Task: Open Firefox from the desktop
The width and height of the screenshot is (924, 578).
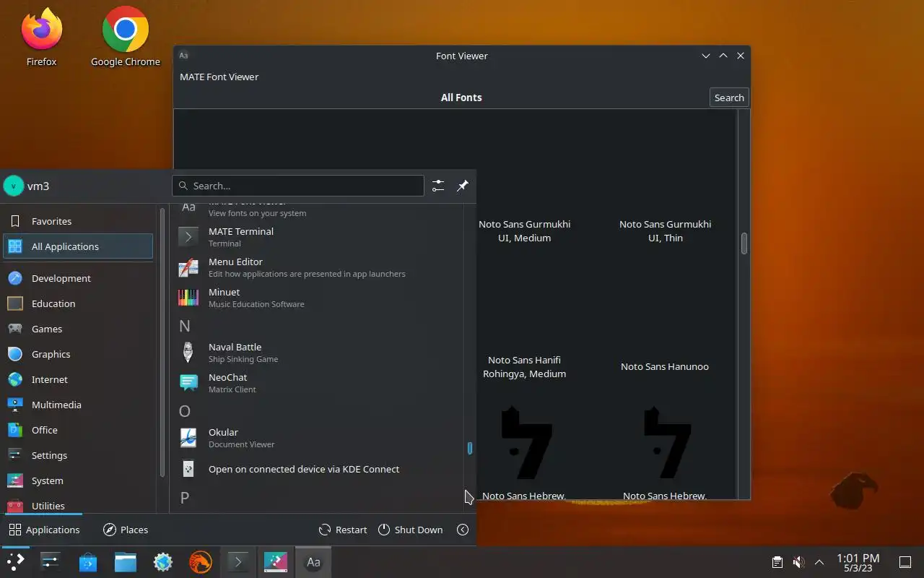Action: click(41, 38)
